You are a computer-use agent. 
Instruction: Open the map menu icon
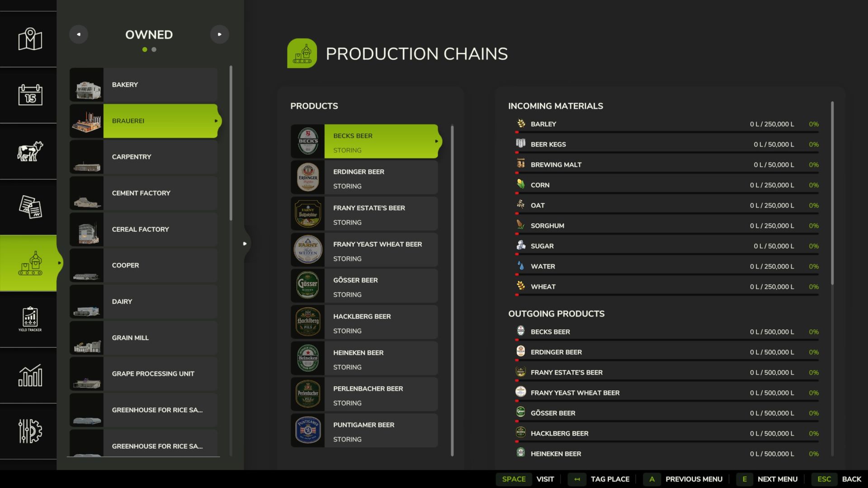point(30,39)
